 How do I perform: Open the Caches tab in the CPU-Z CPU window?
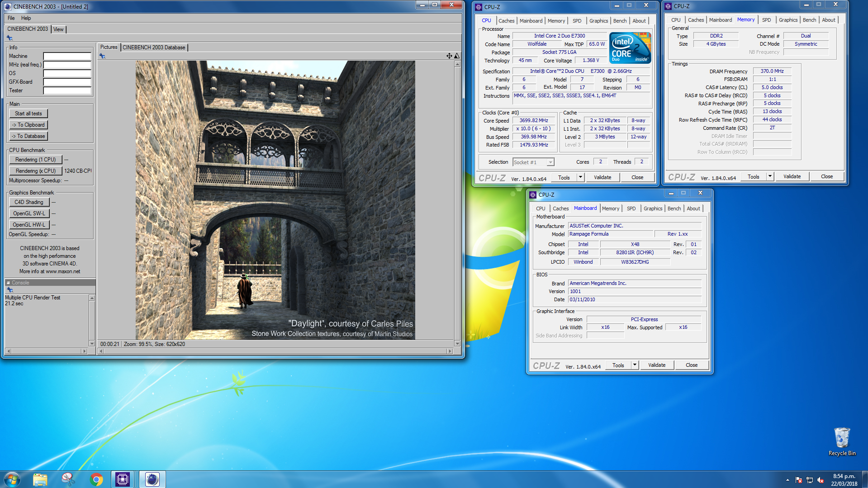(x=506, y=21)
